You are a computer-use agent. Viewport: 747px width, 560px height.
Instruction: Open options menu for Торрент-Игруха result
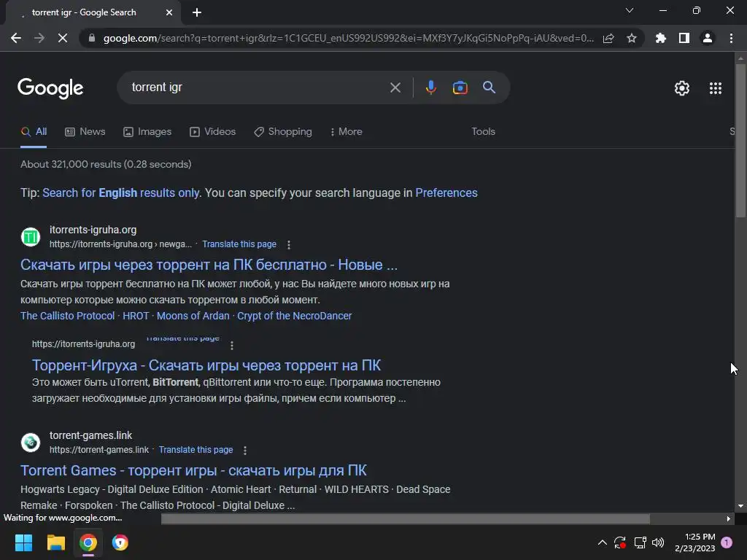click(232, 346)
